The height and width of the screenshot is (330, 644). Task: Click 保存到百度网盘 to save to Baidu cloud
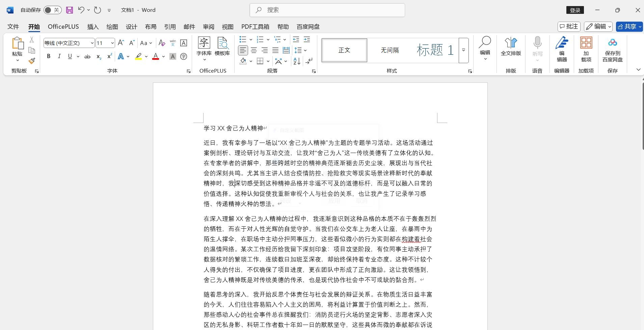click(612, 50)
